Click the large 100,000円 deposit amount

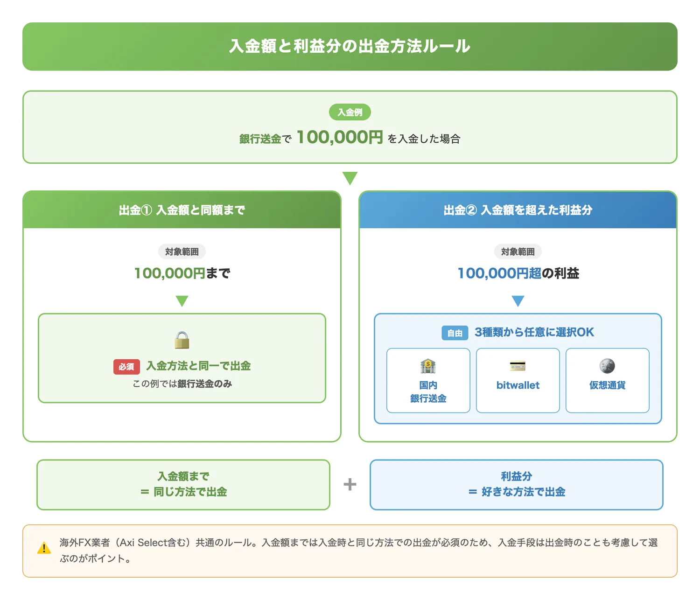[x=340, y=137]
